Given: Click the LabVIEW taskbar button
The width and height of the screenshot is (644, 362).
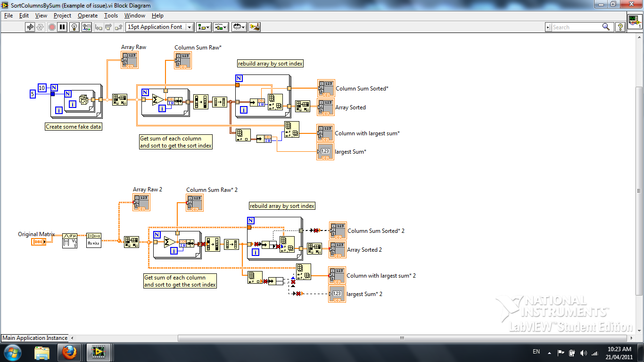Looking at the screenshot, I should [x=99, y=353].
